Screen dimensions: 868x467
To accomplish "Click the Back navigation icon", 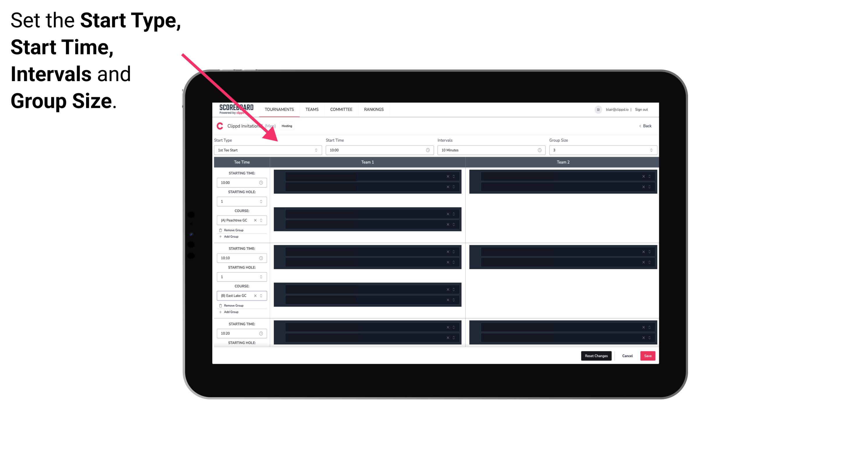I will [640, 125].
